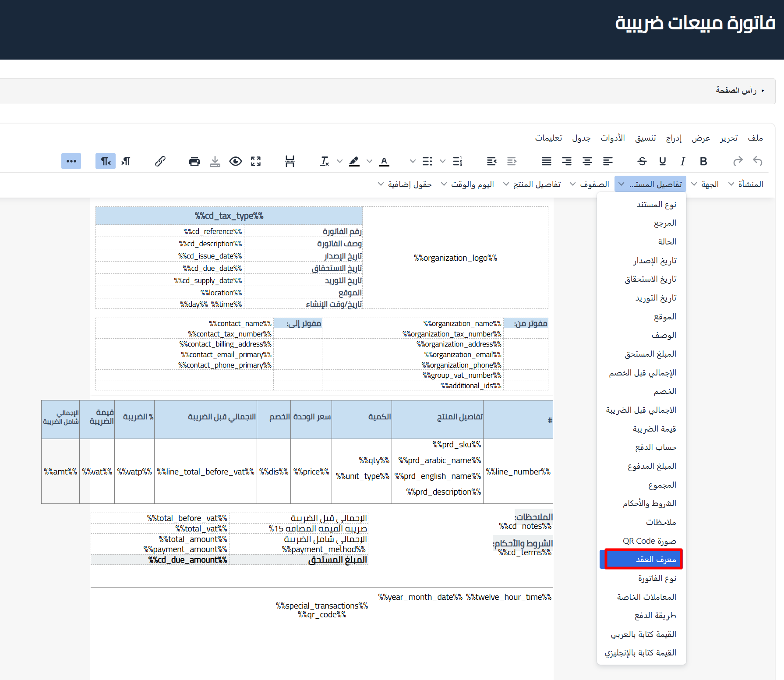Open the ملف menu
The image size is (784, 680).
tap(756, 138)
